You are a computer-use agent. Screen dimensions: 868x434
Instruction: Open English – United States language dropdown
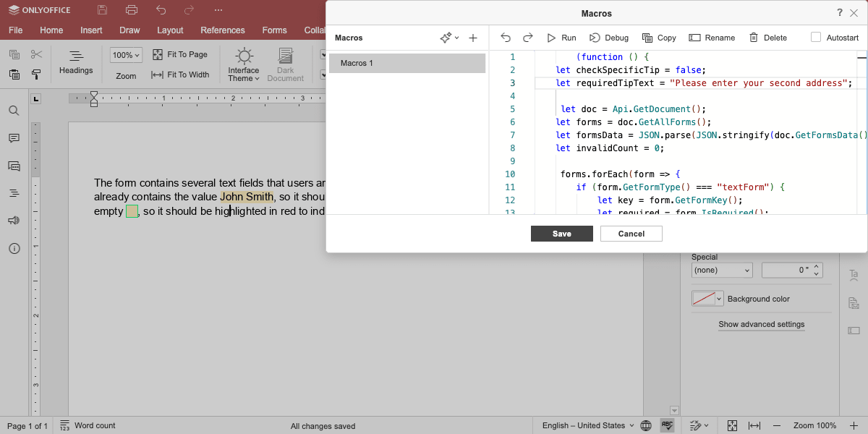tap(588, 425)
